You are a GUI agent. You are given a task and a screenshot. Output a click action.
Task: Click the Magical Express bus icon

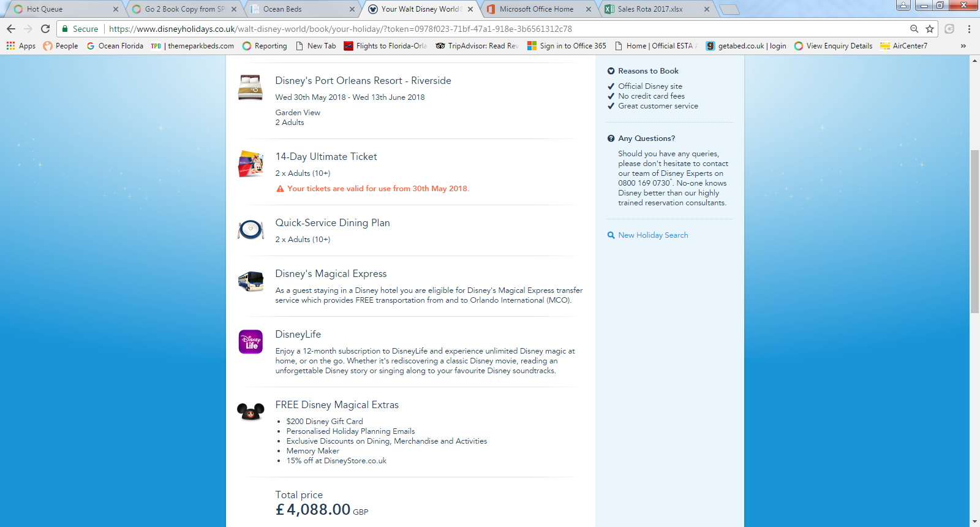click(x=251, y=281)
